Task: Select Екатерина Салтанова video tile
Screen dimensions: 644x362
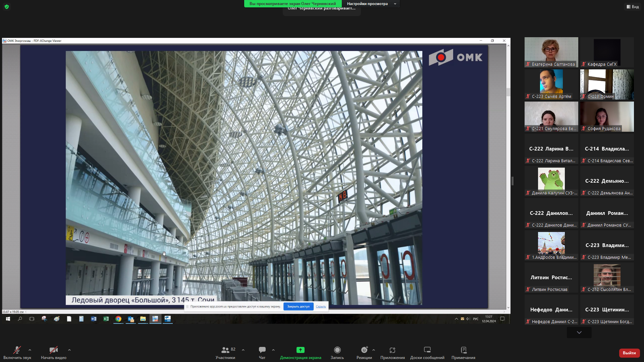Action: 551,52
